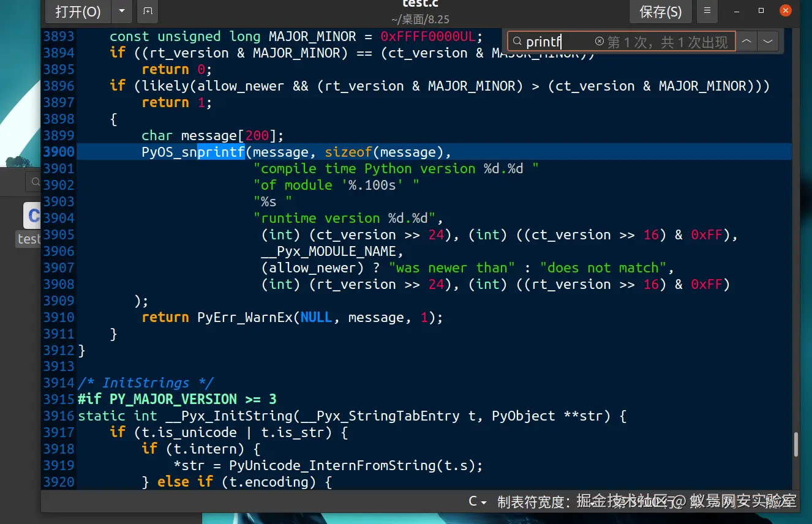Click 'sizeof(message)' on line 3900

click(x=384, y=152)
